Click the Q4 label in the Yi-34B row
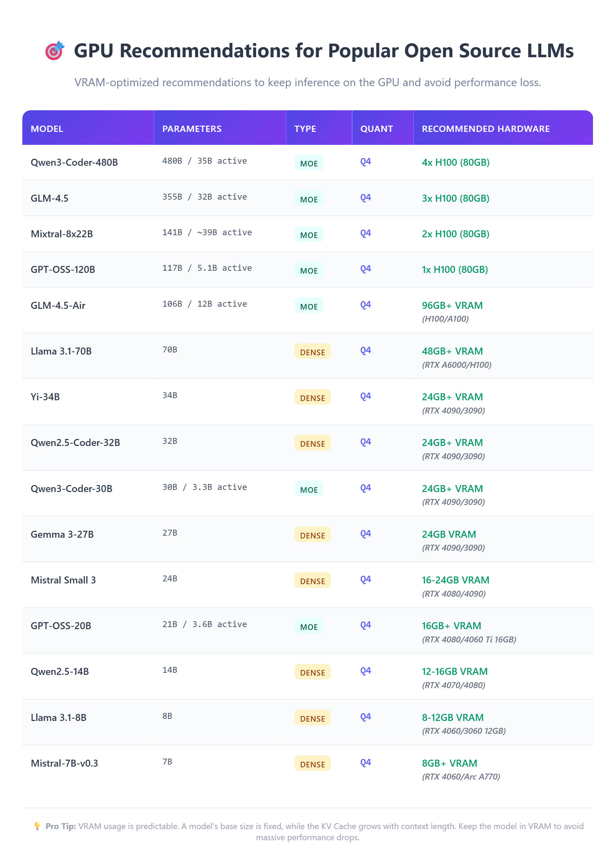Screen dimensions: 616x864 click(365, 396)
